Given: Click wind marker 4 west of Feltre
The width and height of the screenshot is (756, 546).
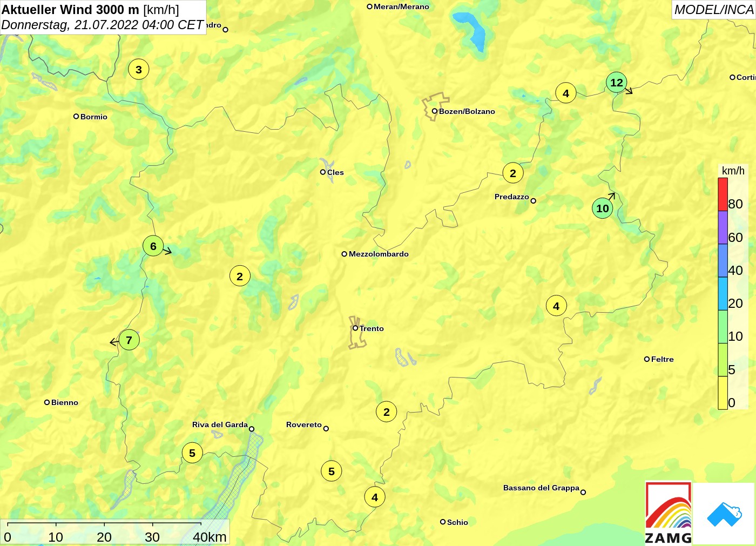Looking at the screenshot, I should [556, 306].
